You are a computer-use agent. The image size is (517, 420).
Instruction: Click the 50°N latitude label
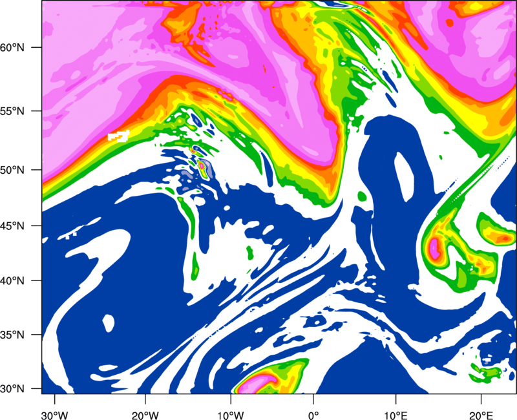click(12, 171)
